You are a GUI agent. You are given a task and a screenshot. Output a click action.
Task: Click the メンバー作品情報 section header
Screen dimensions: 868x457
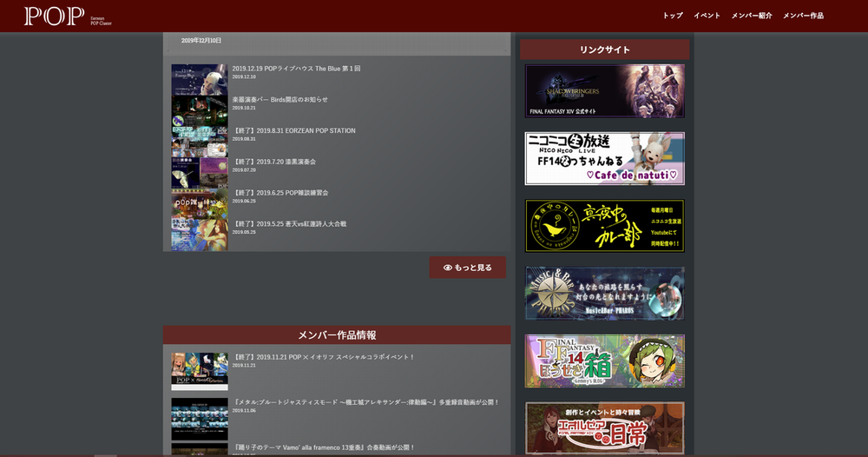[x=337, y=335]
